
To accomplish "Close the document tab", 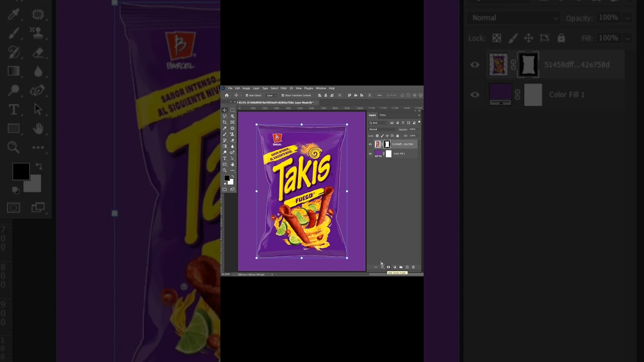I will pos(316,103).
